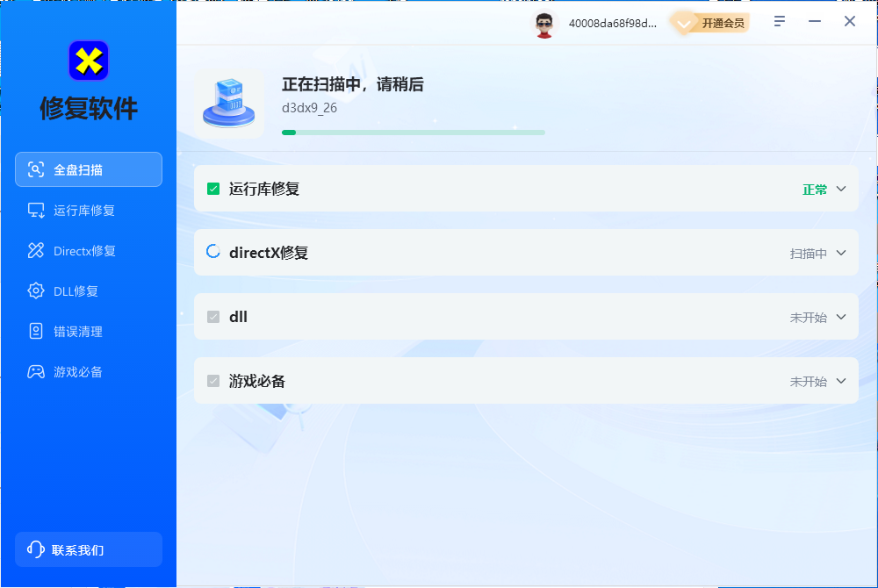Click the 正常 status label
Image resolution: width=878 pixels, height=588 pixels.
click(815, 190)
